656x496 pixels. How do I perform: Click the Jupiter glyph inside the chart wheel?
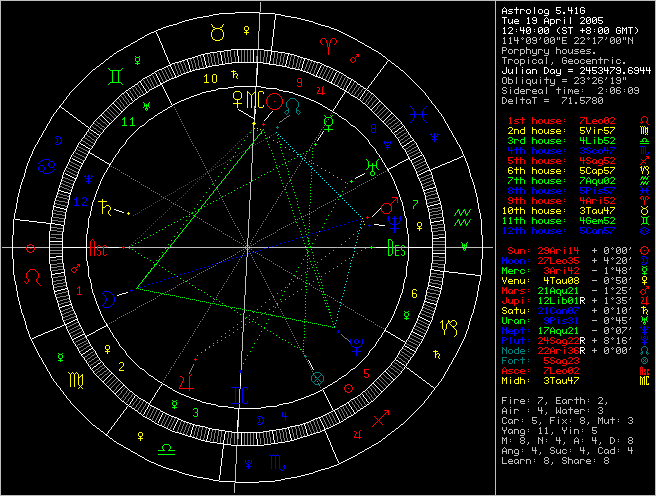pyautogui.click(x=186, y=379)
